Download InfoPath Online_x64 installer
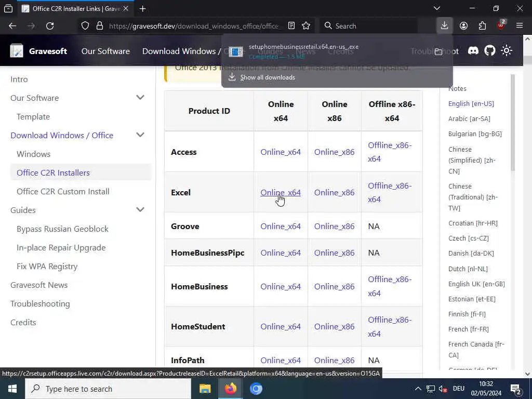The width and height of the screenshot is (532, 399). [x=281, y=361]
